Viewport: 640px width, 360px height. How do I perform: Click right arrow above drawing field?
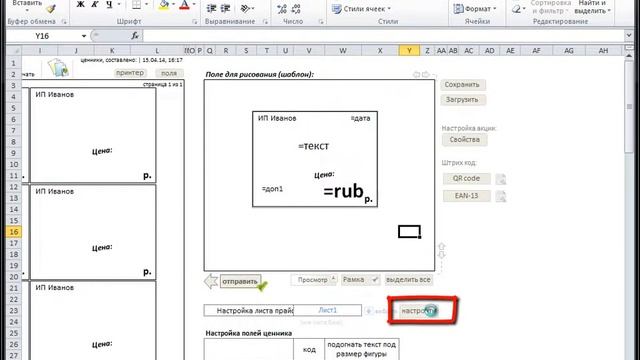point(425,74)
